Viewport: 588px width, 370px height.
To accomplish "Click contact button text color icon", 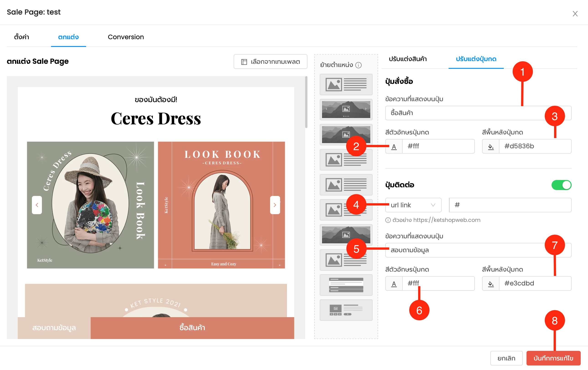I will click(394, 283).
